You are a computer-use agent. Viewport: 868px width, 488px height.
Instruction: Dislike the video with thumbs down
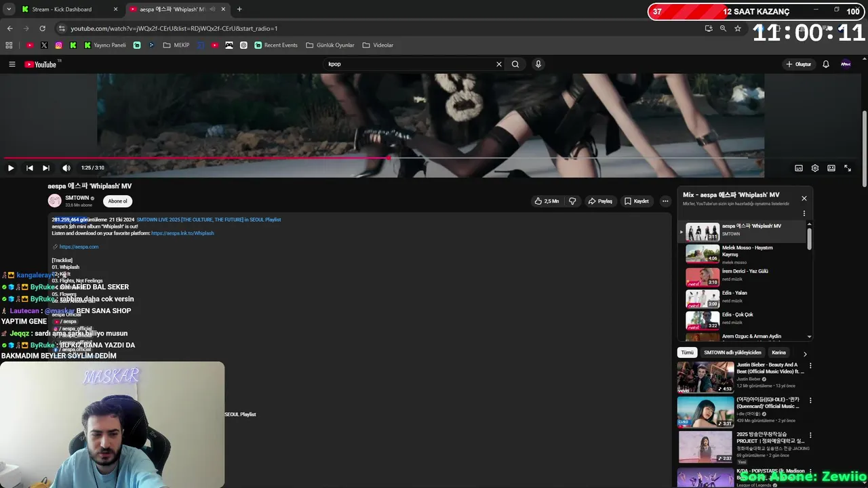pyautogui.click(x=572, y=201)
